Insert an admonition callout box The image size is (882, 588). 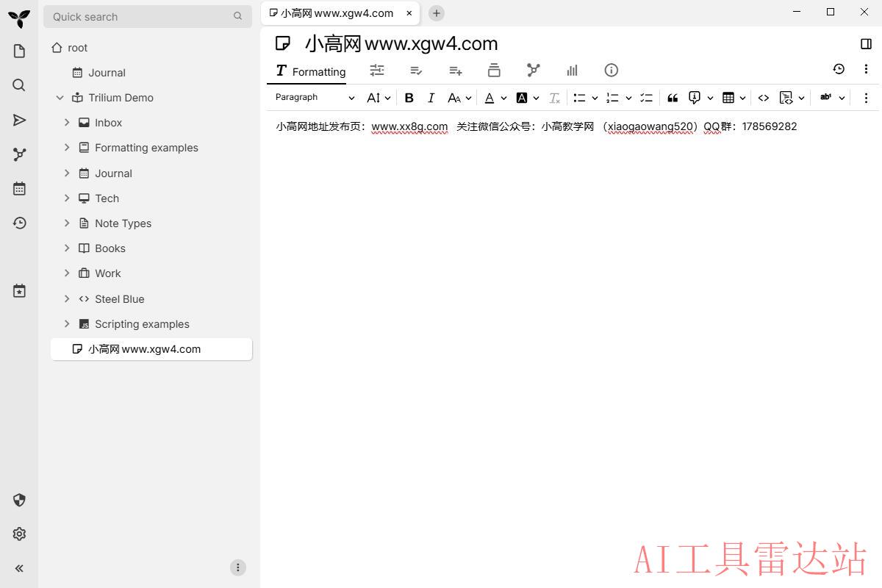(695, 98)
